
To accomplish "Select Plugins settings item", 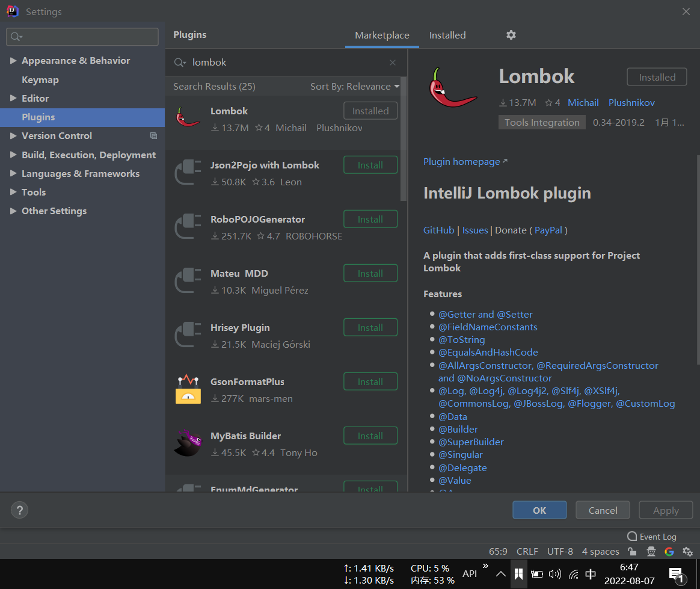I will coord(82,117).
